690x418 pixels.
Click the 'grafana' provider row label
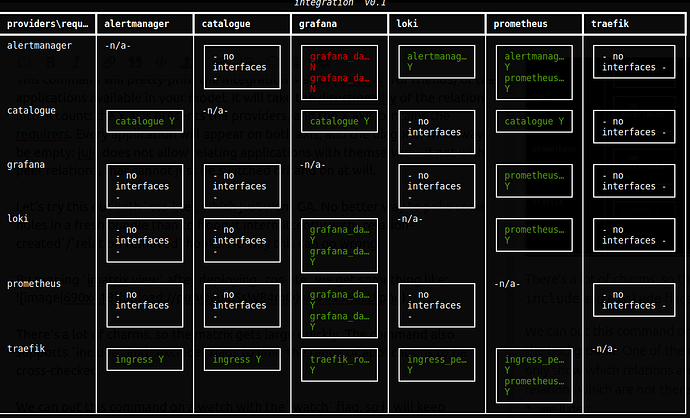pyautogui.click(x=26, y=165)
